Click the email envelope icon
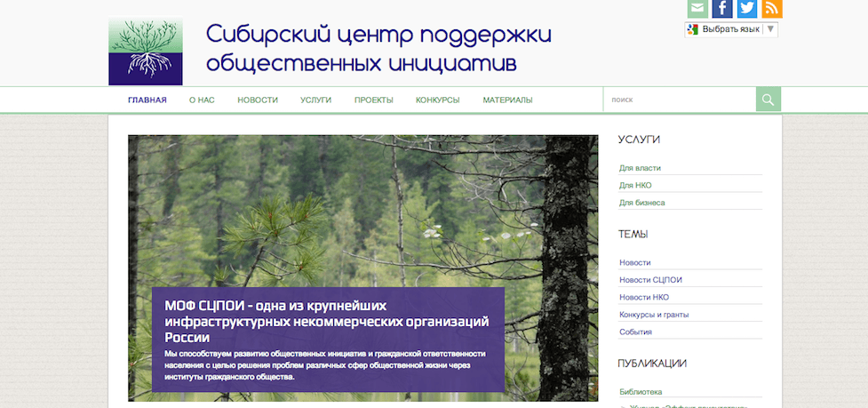The height and width of the screenshot is (408, 868). (x=697, y=9)
